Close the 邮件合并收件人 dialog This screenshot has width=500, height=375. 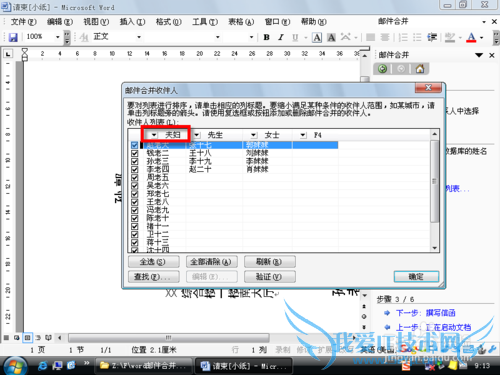[428, 88]
